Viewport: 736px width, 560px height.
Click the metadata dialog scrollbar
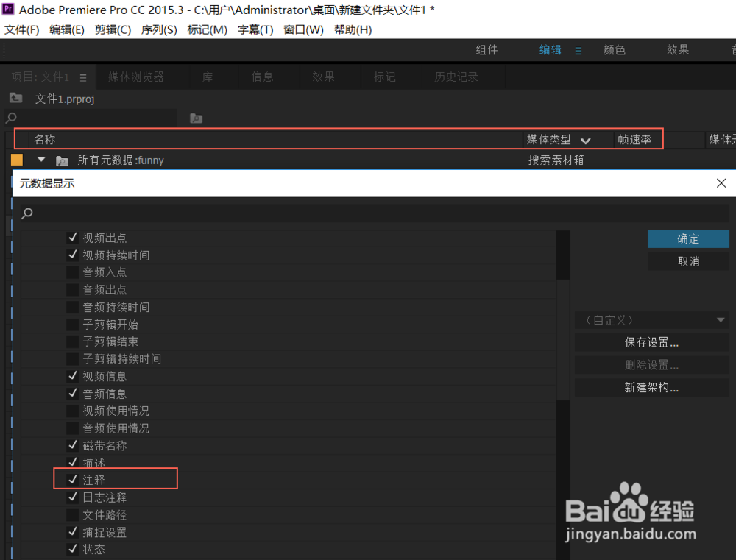(565, 331)
